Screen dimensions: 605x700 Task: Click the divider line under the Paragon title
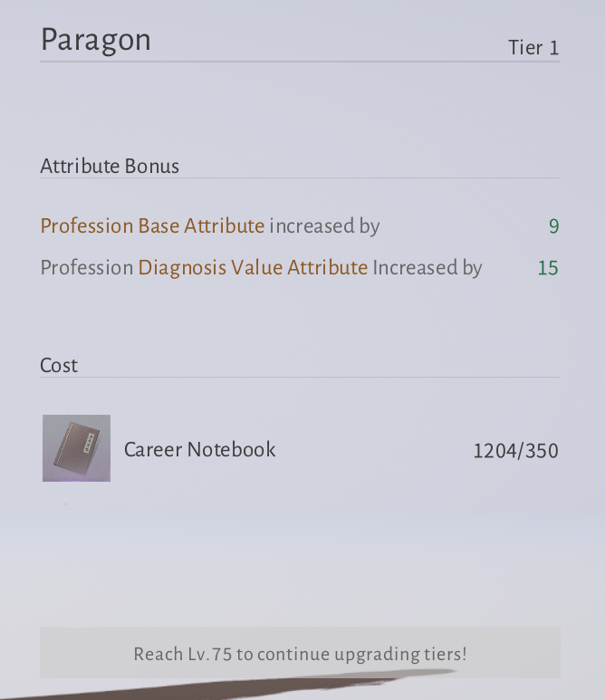click(x=299, y=62)
